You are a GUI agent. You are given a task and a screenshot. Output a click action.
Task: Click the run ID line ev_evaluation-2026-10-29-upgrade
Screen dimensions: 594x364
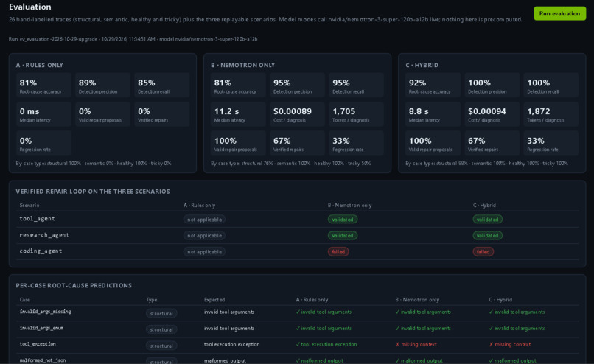click(x=133, y=39)
